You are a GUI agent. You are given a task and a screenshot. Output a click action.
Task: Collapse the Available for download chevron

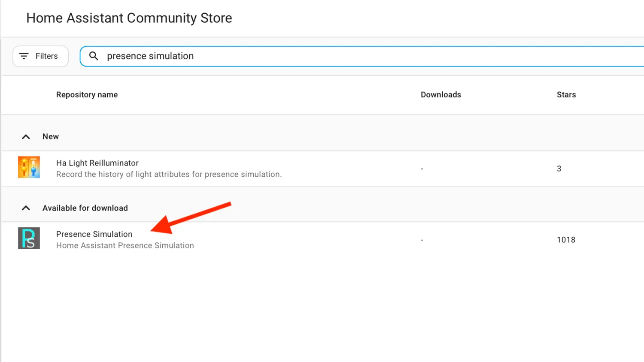pyautogui.click(x=26, y=208)
